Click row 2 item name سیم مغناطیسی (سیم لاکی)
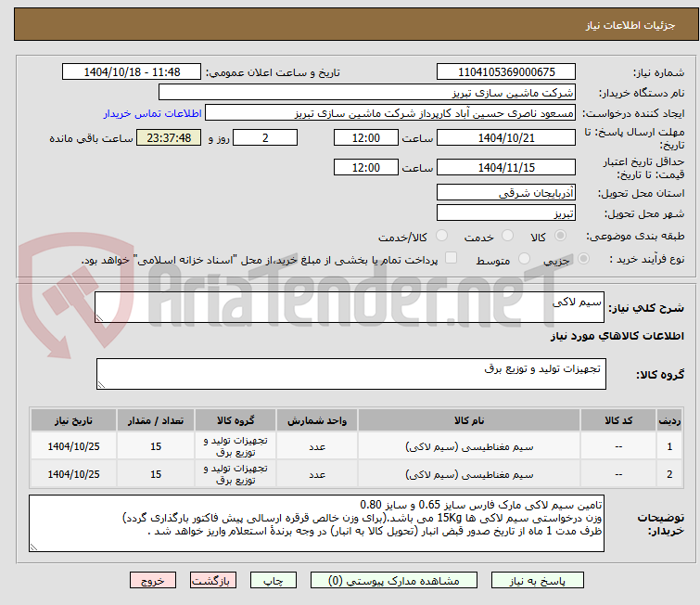Screen dimensions: 700x605 point(469,474)
